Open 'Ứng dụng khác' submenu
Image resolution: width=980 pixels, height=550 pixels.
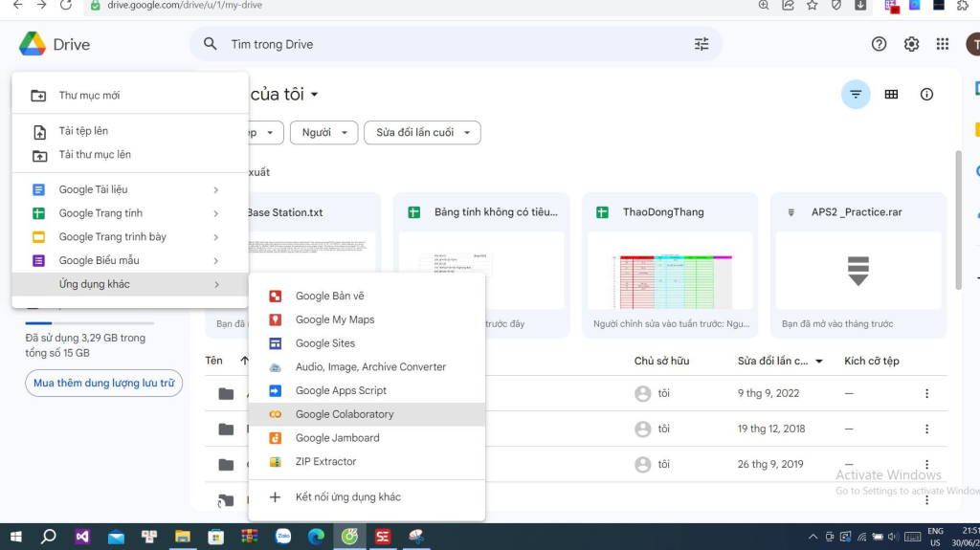tap(130, 284)
